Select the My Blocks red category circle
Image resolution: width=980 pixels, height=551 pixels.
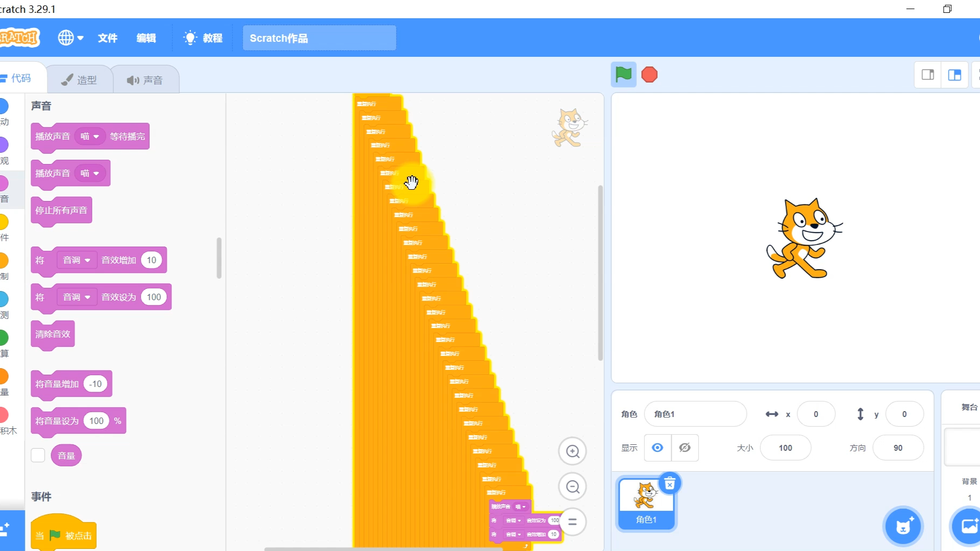click(3, 415)
